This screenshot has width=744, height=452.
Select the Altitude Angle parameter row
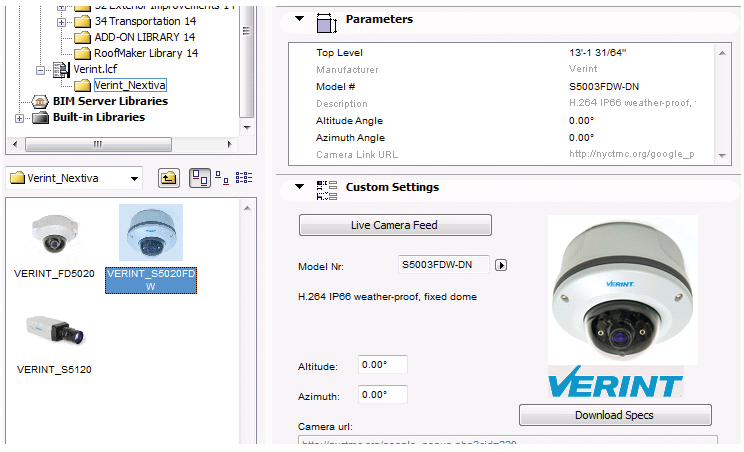(503, 120)
